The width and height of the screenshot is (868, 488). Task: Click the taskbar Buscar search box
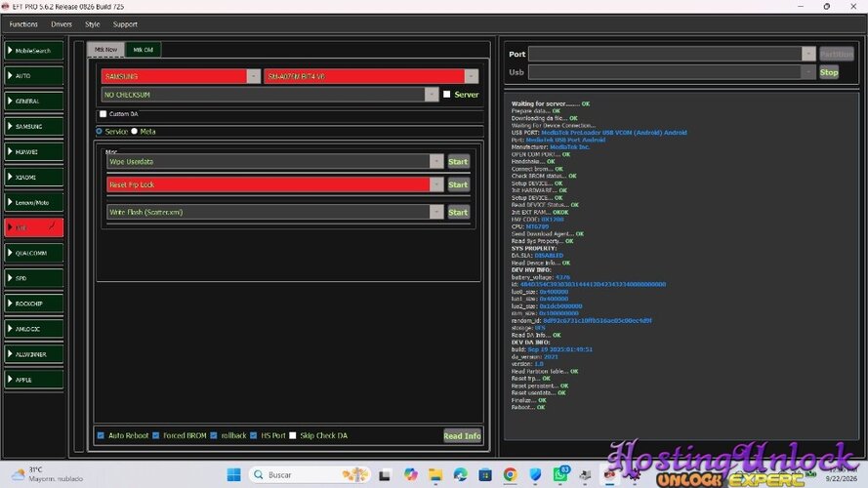pyautogui.click(x=310, y=474)
